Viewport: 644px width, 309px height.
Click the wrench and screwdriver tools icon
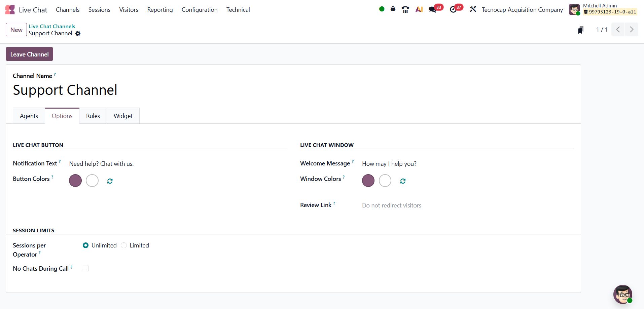pos(473,9)
